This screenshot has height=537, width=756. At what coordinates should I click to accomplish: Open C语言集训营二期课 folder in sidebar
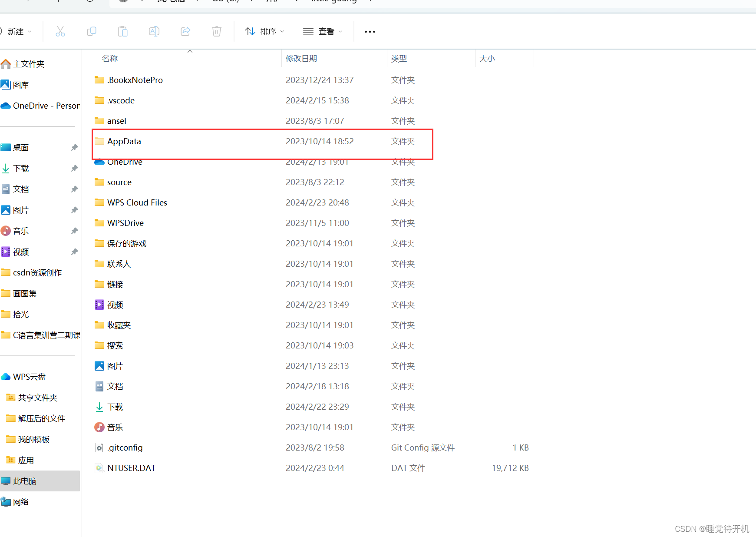(x=40, y=335)
